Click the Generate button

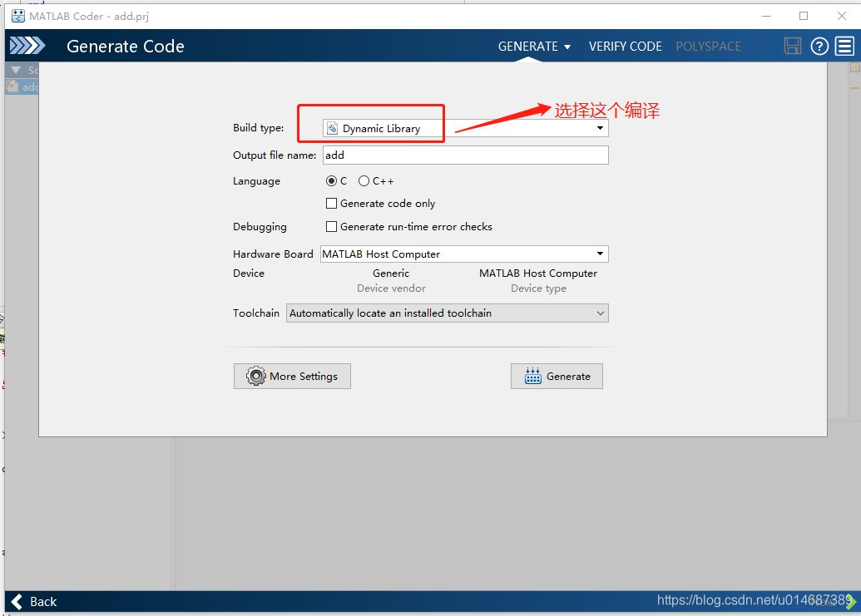[557, 377]
